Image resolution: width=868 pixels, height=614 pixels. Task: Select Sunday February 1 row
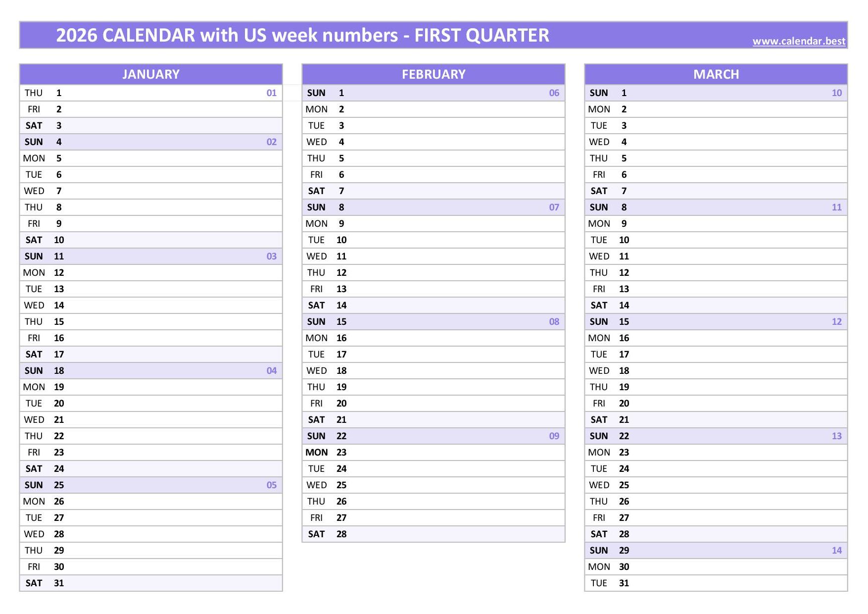pos(434,93)
